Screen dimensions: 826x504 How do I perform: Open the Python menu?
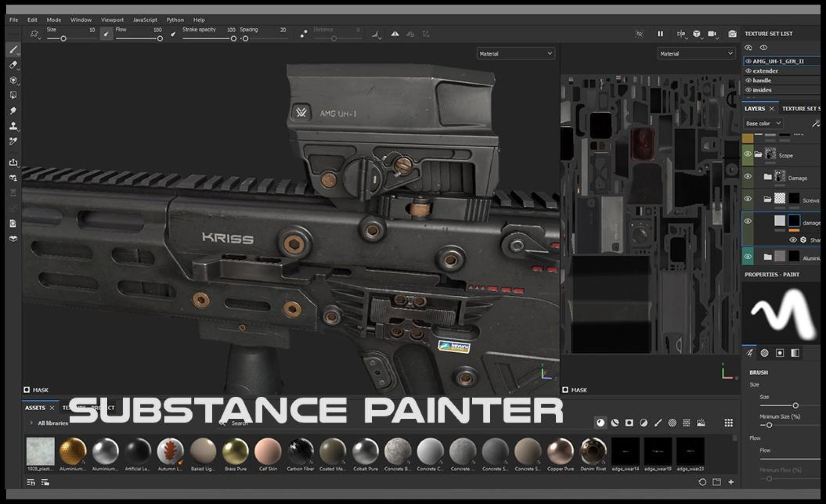point(175,20)
